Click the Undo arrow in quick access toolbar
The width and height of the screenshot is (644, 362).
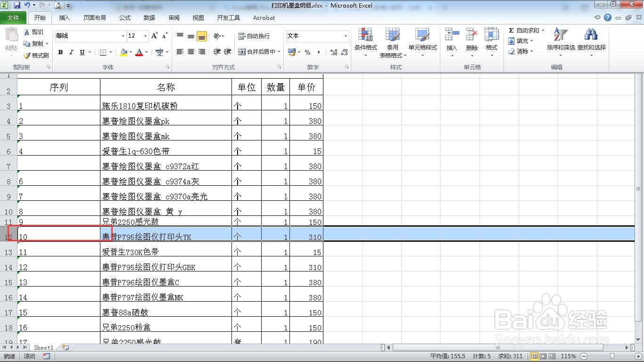coord(27,6)
